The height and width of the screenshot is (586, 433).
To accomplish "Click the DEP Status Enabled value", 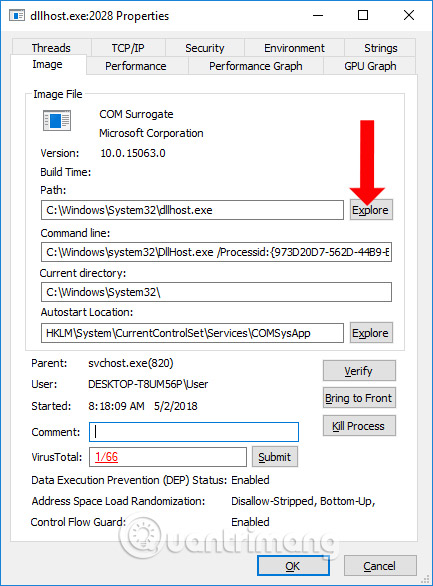I will point(250,480).
